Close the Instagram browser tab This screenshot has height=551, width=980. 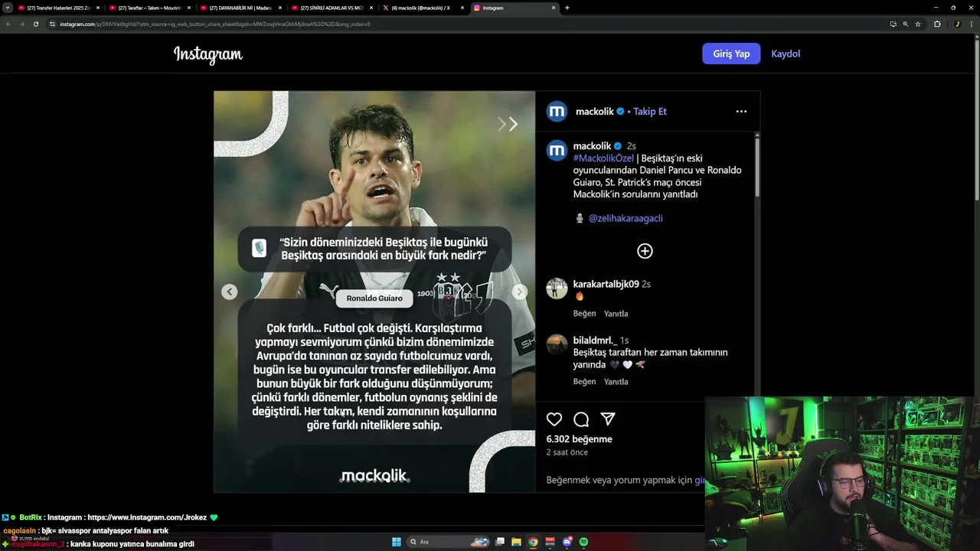coord(554,8)
